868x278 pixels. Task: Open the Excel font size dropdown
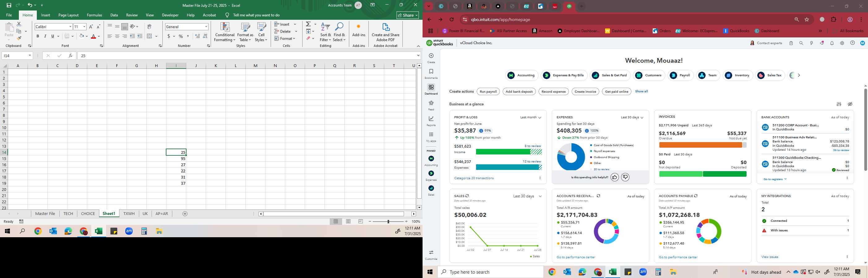click(x=84, y=27)
